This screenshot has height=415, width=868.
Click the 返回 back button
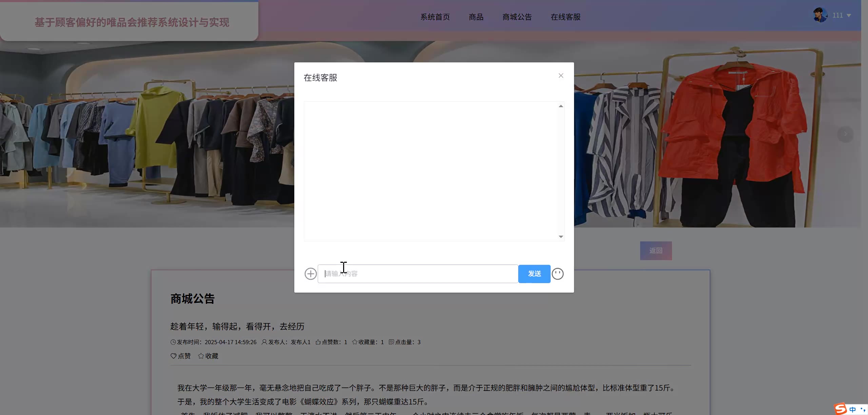[x=656, y=251]
